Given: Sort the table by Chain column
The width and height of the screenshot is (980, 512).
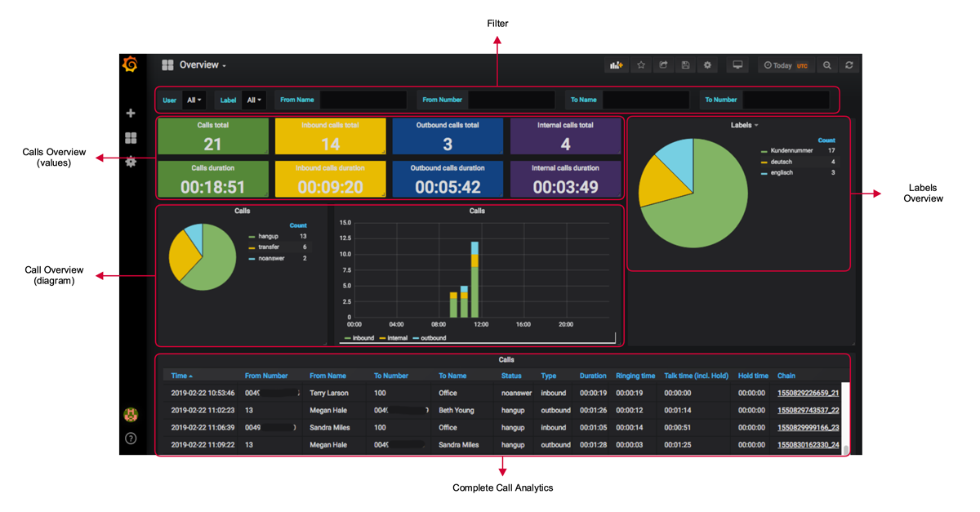Looking at the screenshot, I should point(786,376).
